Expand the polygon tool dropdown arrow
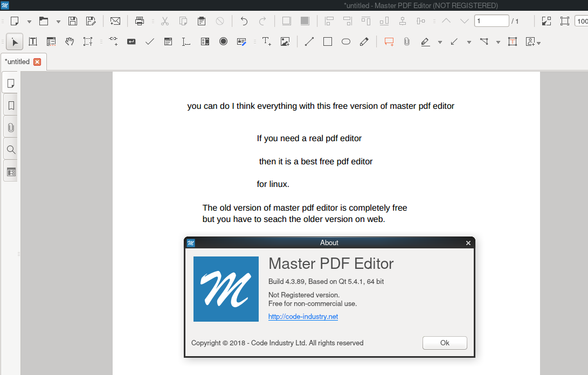588x375 pixels. [x=499, y=43]
